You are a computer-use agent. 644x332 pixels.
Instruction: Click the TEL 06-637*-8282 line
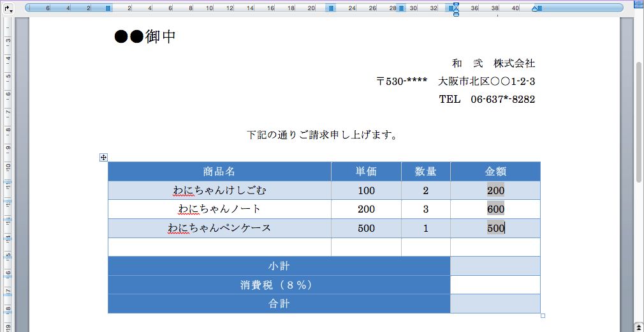pos(487,99)
